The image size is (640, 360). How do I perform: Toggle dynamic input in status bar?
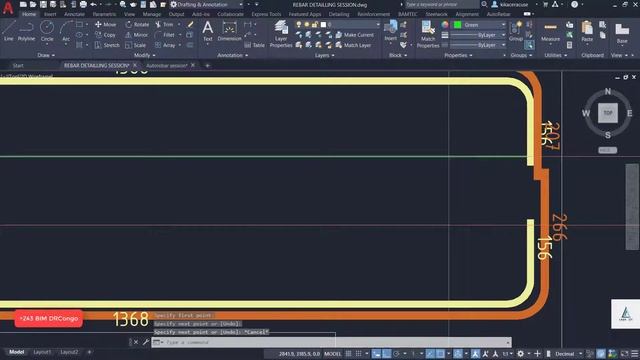tap(376, 353)
